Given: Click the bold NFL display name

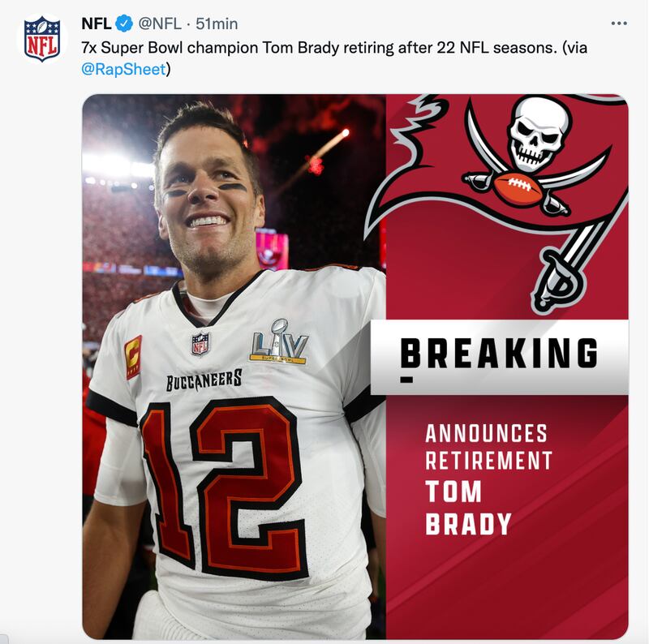Looking at the screenshot, I should pos(97,24).
